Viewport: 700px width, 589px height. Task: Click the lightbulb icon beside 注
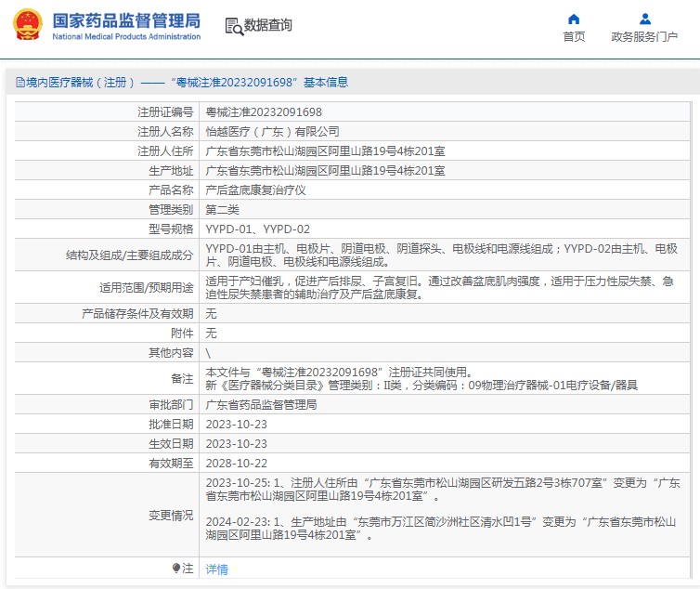tap(176, 568)
